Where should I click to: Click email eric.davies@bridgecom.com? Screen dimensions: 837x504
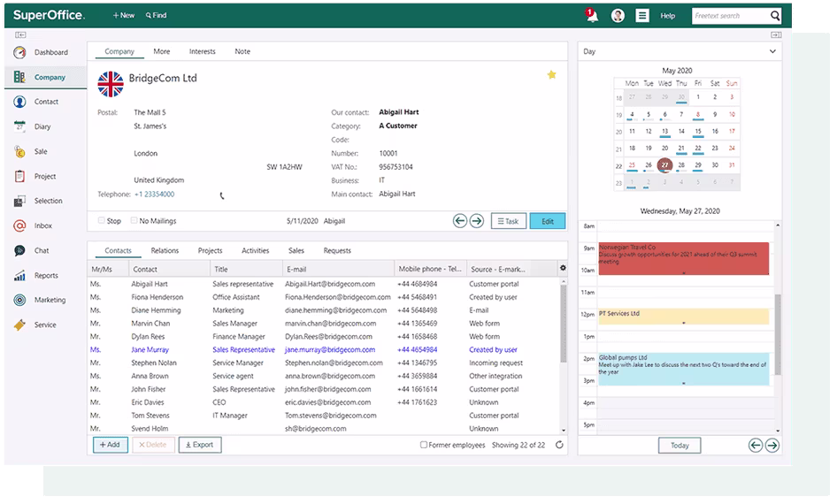327,402
